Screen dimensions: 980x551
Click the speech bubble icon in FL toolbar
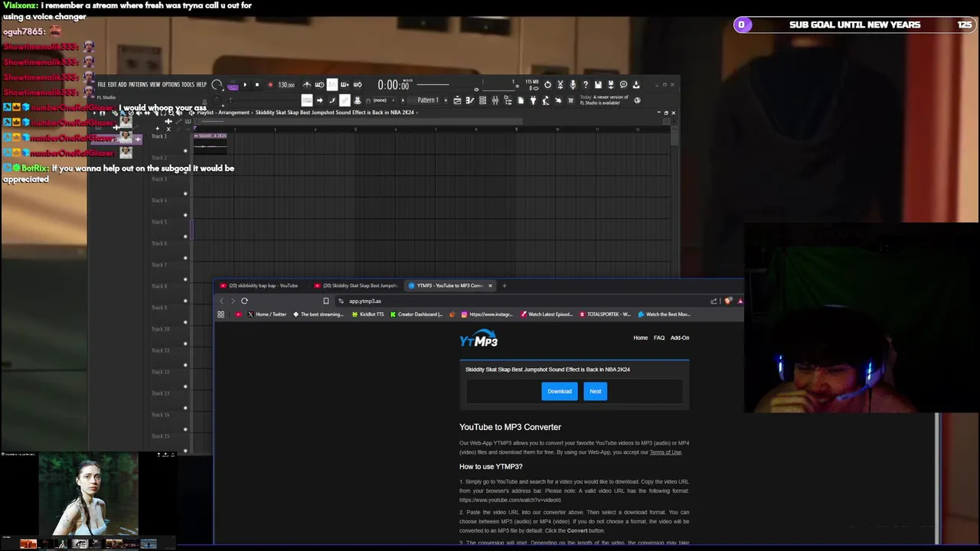click(623, 84)
